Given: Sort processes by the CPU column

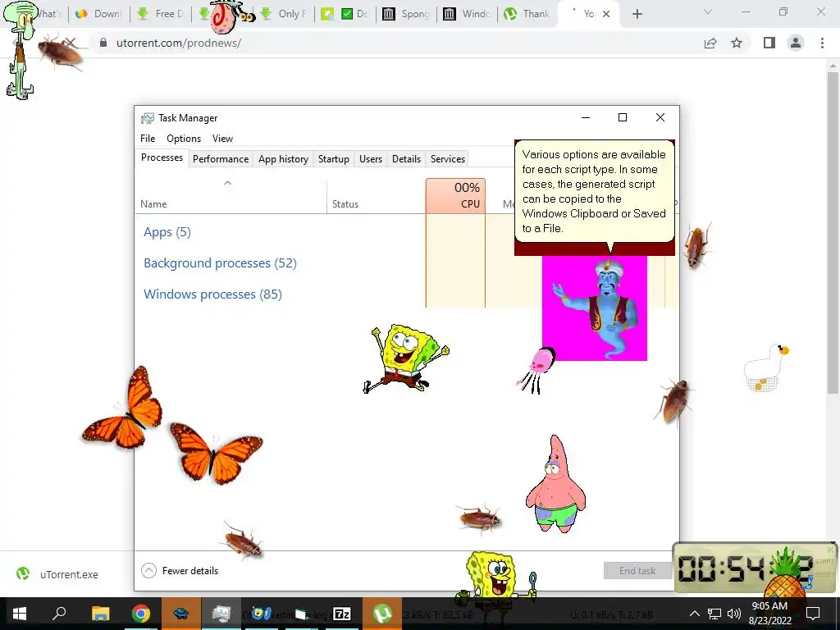Looking at the screenshot, I should pos(455,197).
